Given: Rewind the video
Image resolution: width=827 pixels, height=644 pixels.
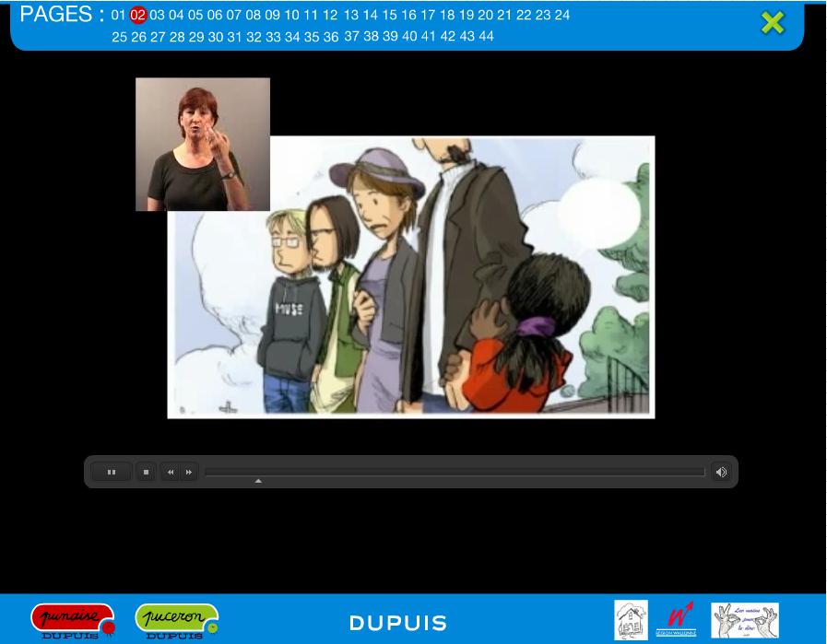Looking at the screenshot, I should pyautogui.click(x=171, y=473).
